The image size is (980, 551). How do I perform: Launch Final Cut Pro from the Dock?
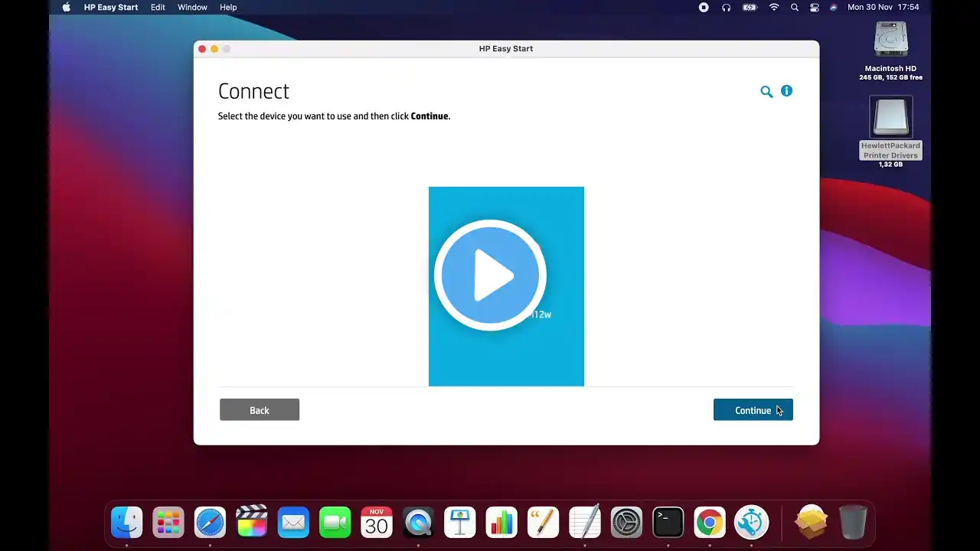click(252, 523)
